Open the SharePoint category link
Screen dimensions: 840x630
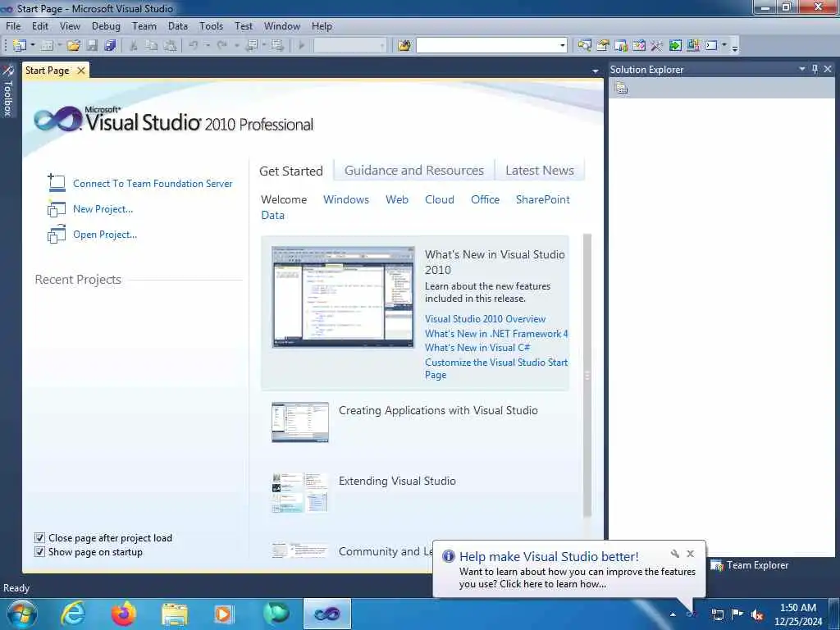pos(543,199)
